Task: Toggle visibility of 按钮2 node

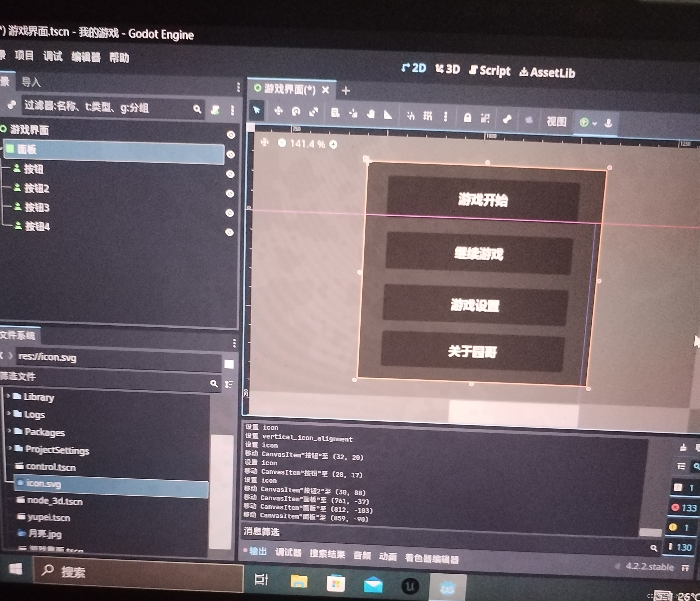Action: click(230, 194)
